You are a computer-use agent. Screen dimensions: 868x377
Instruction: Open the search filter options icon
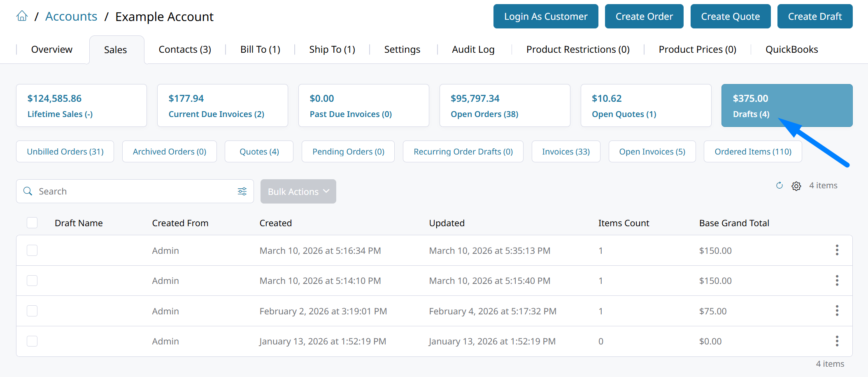coord(242,191)
